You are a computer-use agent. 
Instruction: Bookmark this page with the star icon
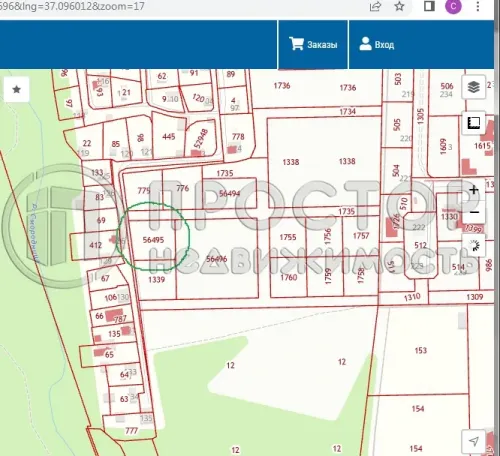click(x=399, y=6)
